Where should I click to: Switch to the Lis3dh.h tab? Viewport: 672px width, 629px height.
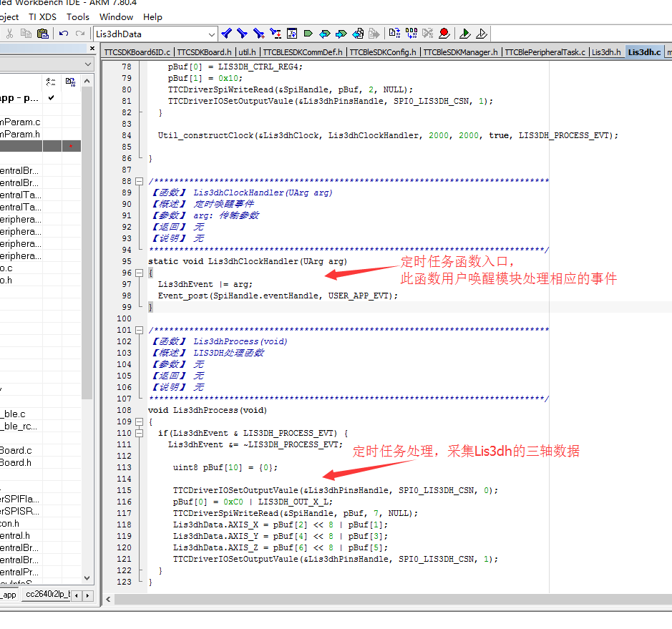coord(606,52)
